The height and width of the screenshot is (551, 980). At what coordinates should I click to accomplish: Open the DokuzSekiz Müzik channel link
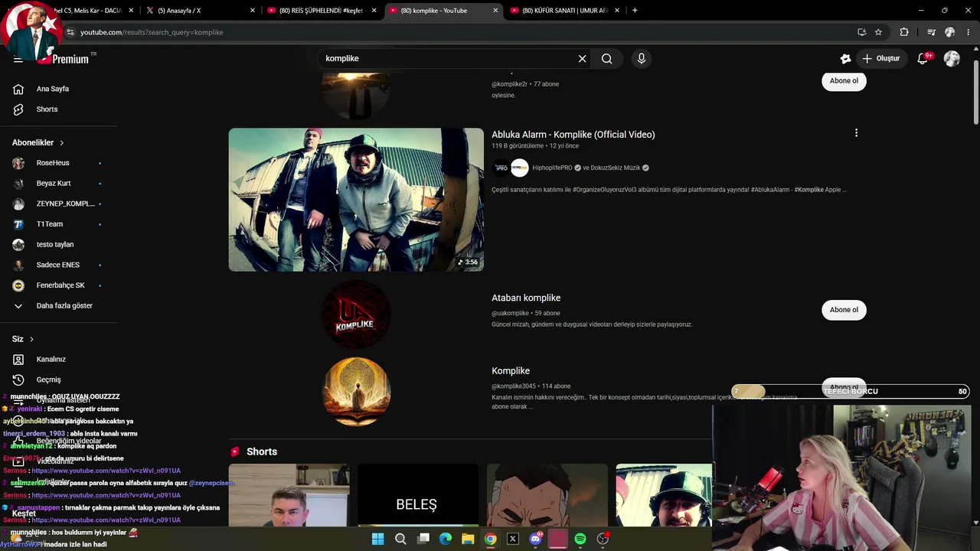tap(615, 168)
